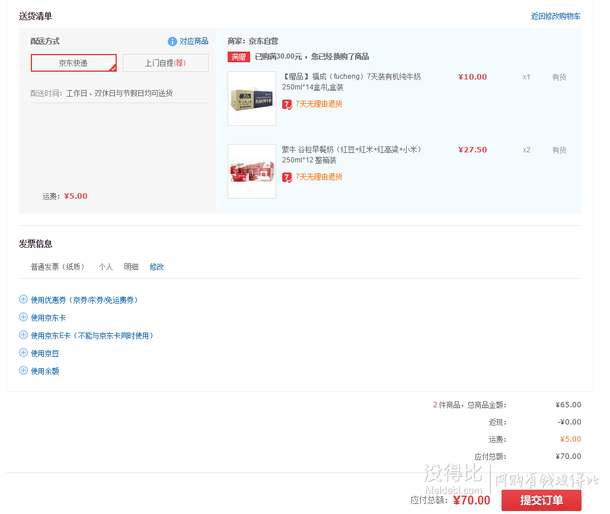The height and width of the screenshot is (514, 610).
Task: Click 修改 to edit invoice info
Action: click(x=157, y=267)
